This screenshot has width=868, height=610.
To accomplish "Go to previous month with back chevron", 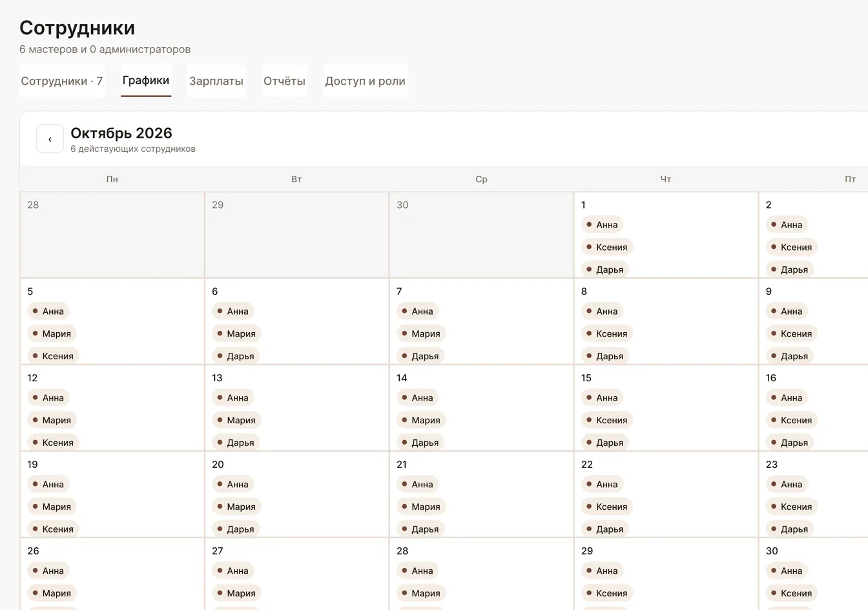I will [x=50, y=139].
